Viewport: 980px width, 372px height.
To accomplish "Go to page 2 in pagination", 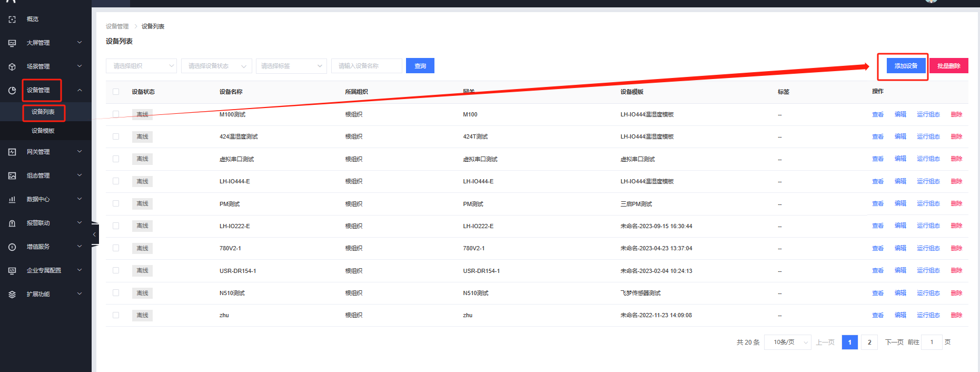I will (869, 342).
